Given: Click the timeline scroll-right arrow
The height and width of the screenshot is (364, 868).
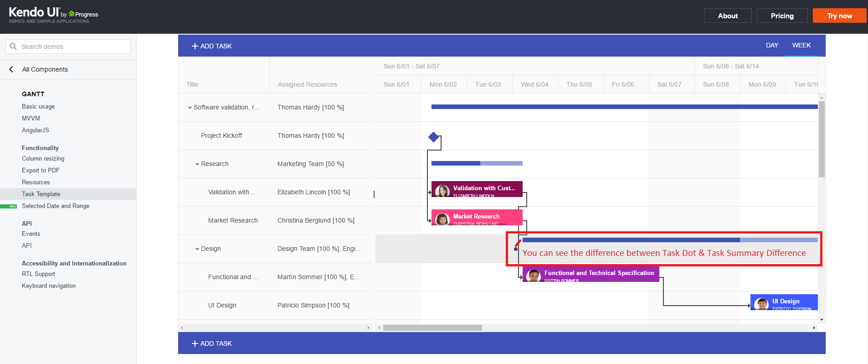Looking at the screenshot, I should [x=814, y=328].
